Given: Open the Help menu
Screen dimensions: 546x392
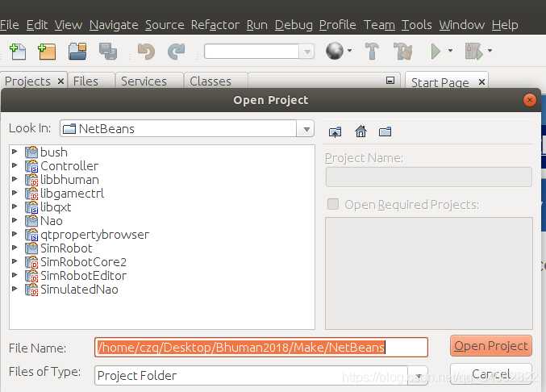Looking at the screenshot, I should click(505, 25).
